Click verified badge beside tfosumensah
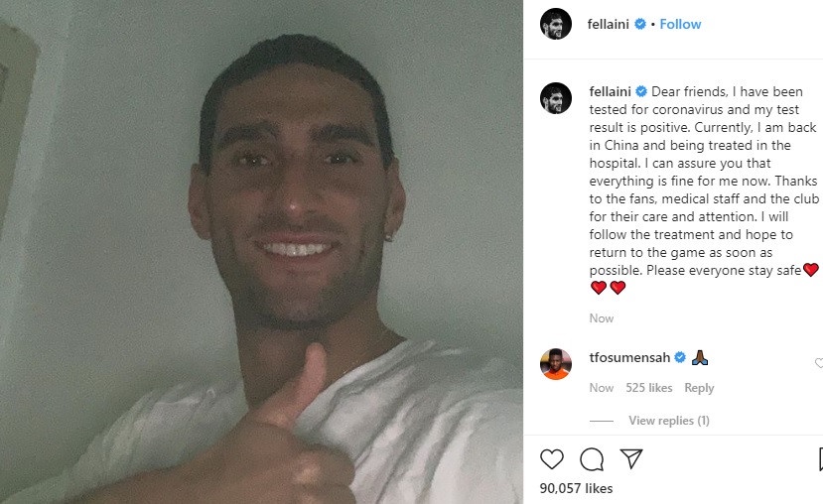Screen dimensions: 823x504 point(680,358)
